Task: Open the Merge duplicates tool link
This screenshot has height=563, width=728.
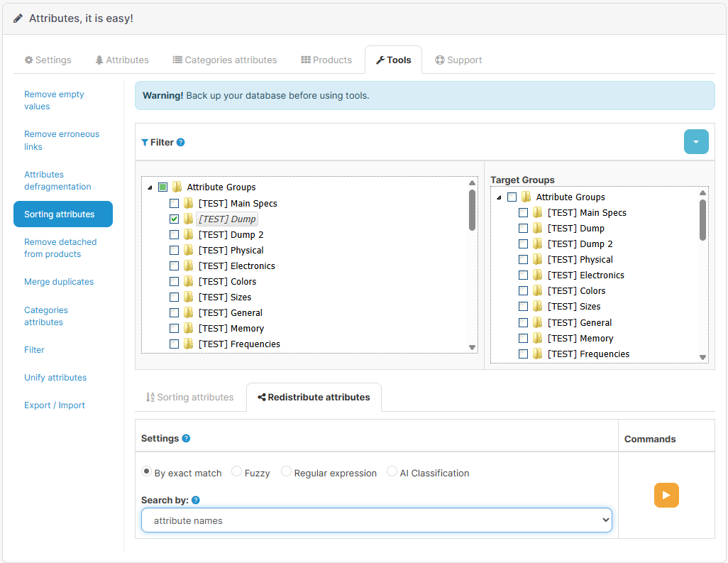Action: tap(59, 282)
